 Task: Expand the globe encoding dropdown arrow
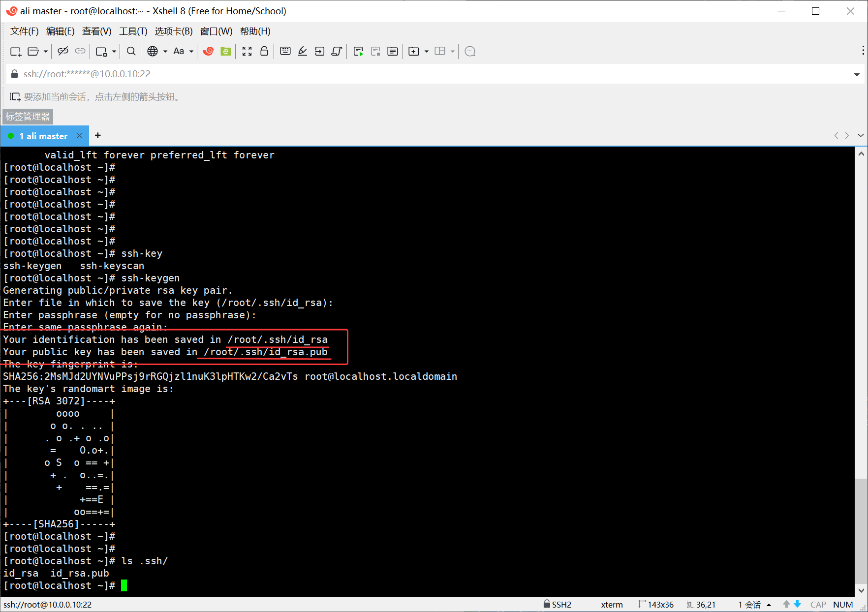[x=165, y=51]
